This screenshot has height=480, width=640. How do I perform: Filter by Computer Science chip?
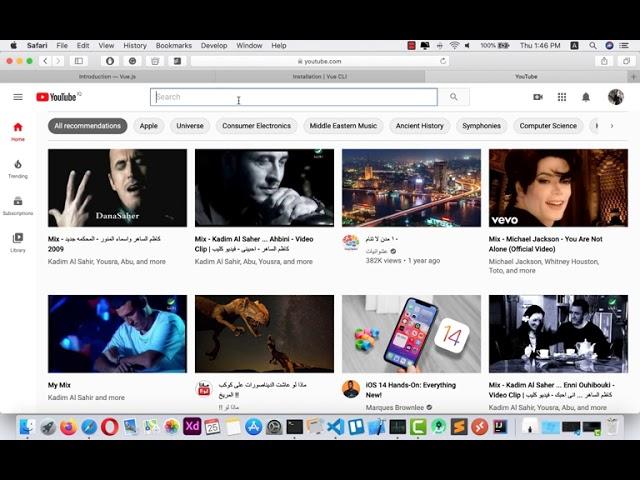(548, 126)
